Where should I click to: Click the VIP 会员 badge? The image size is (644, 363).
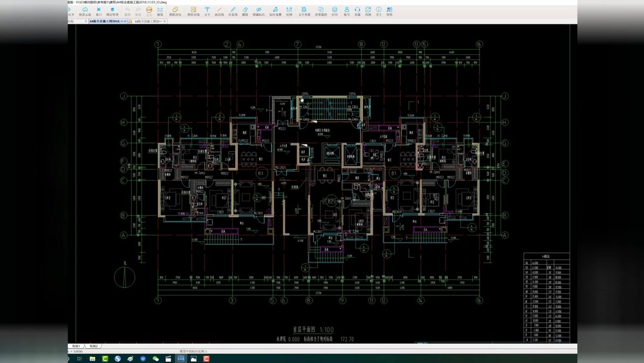[x=149, y=11]
